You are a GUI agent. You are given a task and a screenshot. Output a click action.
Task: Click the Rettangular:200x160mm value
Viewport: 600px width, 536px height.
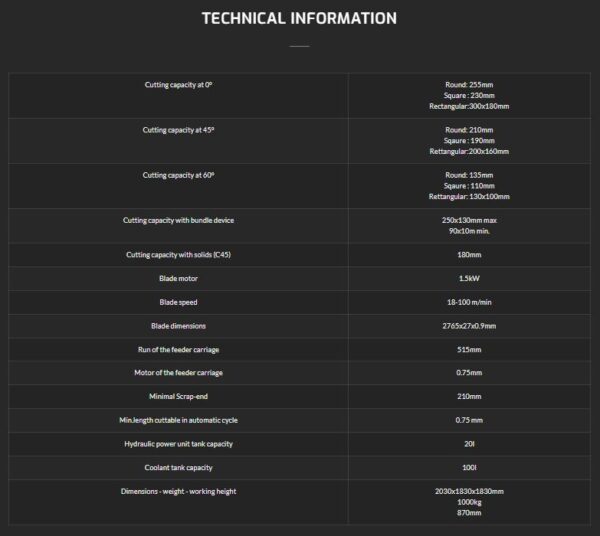coord(469,152)
